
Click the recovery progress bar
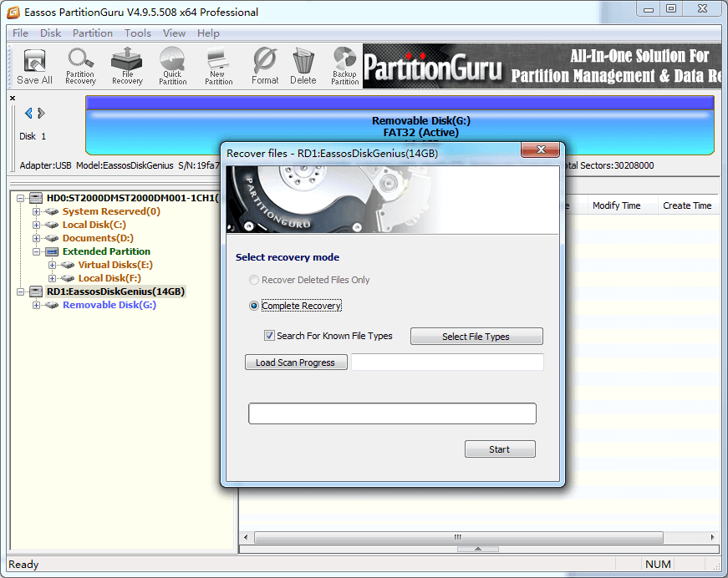392,413
